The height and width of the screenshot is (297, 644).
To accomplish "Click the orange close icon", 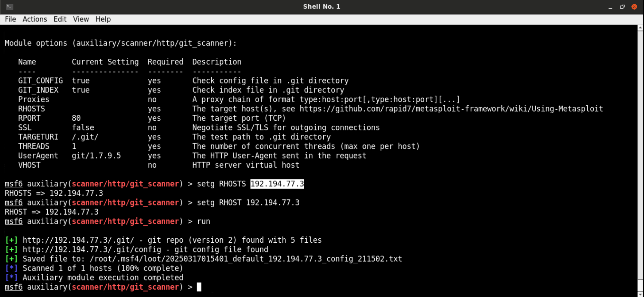I will pyautogui.click(x=634, y=6).
